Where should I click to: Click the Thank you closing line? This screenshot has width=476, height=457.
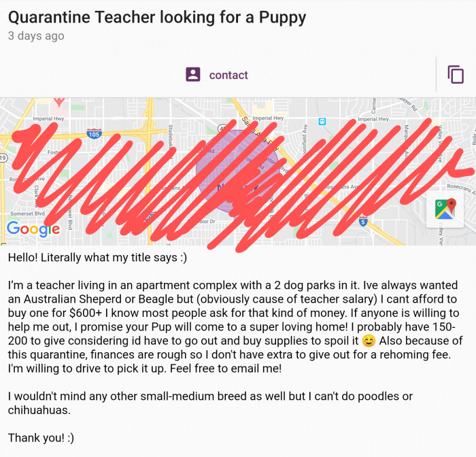coord(41,438)
